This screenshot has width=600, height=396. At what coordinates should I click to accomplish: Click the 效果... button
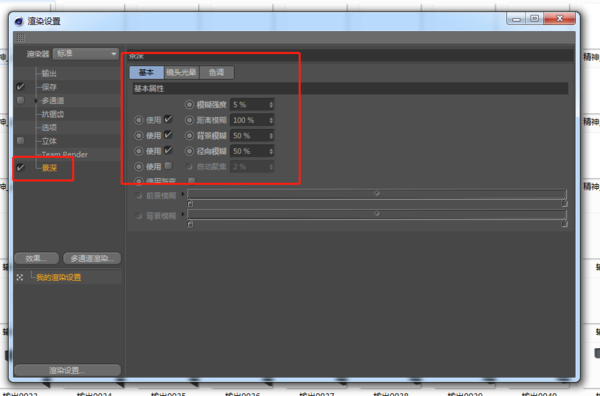36,258
